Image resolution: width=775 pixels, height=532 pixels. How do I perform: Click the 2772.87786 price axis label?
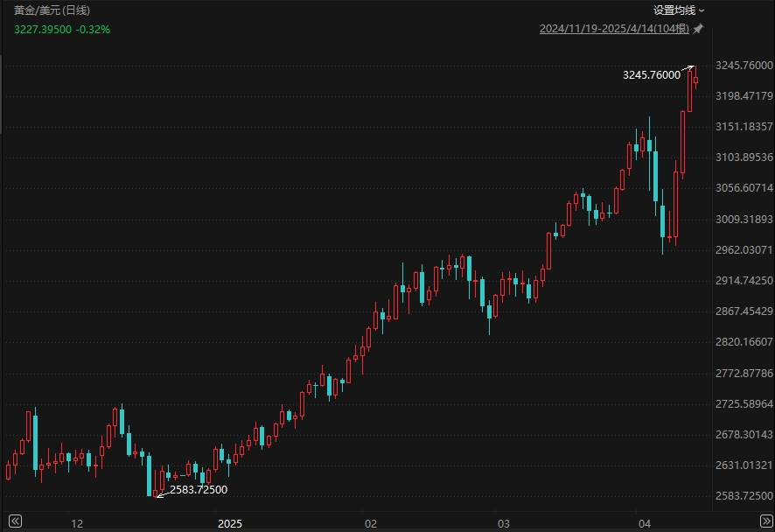(744, 373)
